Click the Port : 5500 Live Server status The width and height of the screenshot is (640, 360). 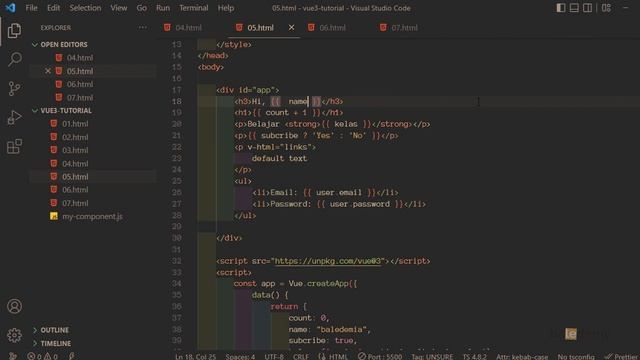pos(380,356)
